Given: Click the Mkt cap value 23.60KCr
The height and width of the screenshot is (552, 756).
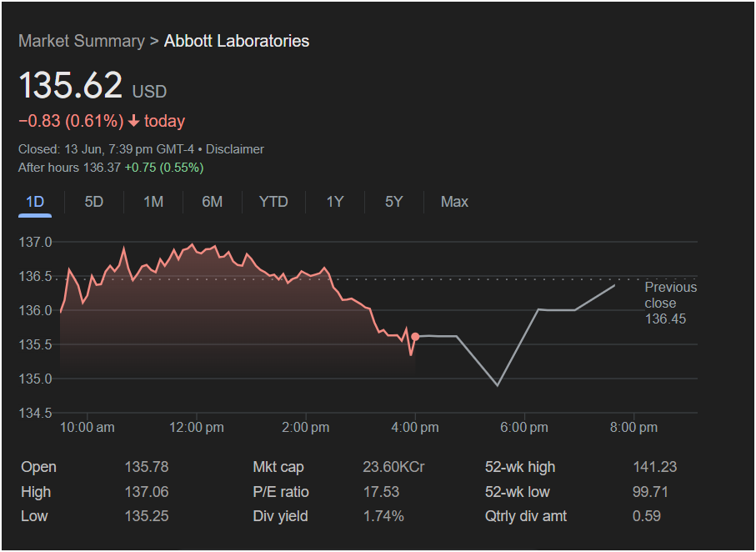Looking at the screenshot, I should click(393, 467).
